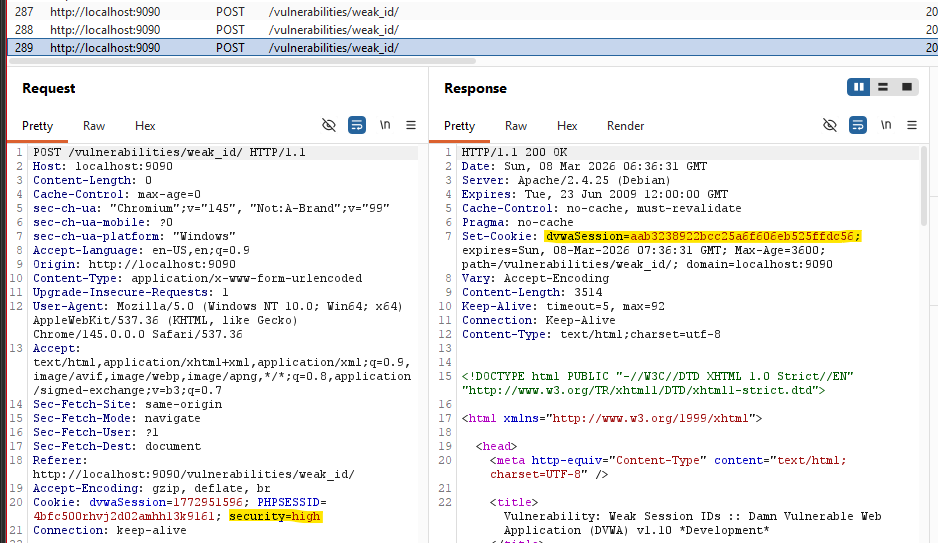This screenshot has height=543, width=938.
Task: Hide non-printable characters in the Request panel
Action: click(328, 125)
